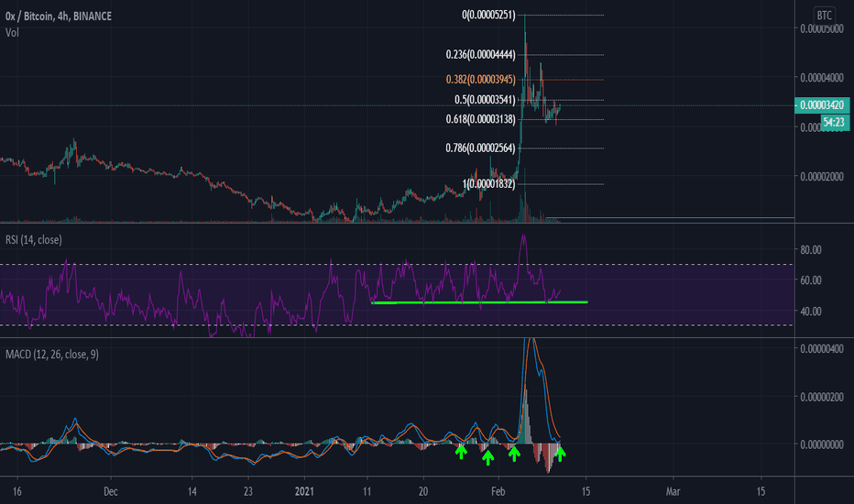Click RSI scale value 60.00
854x504 pixels.
[x=811, y=280]
